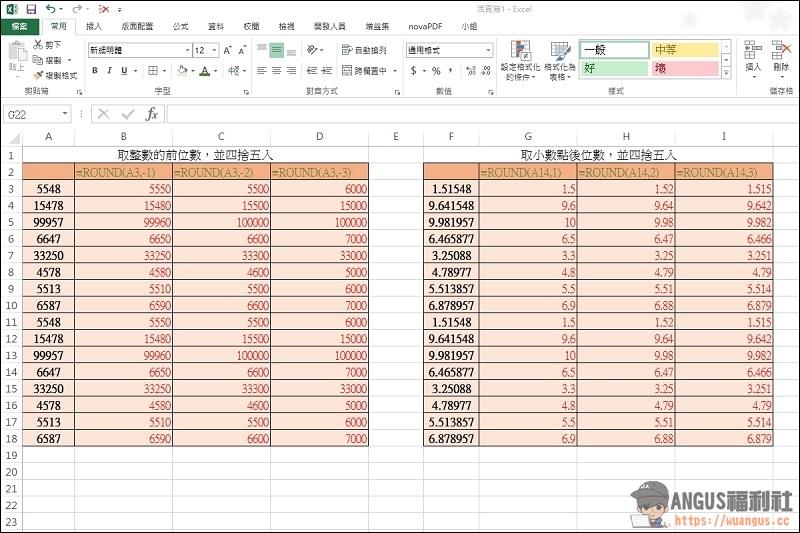Open the Name Box dropdown arrow
Image resolution: width=800 pixels, height=533 pixels.
[66, 115]
